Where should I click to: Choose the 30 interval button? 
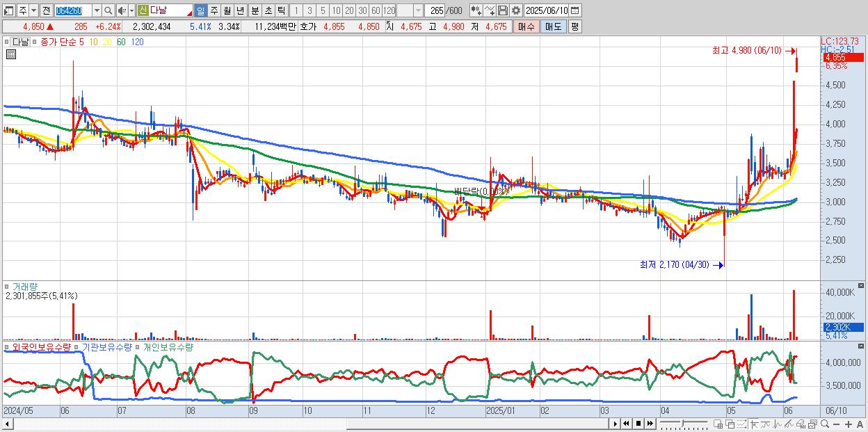362,10
